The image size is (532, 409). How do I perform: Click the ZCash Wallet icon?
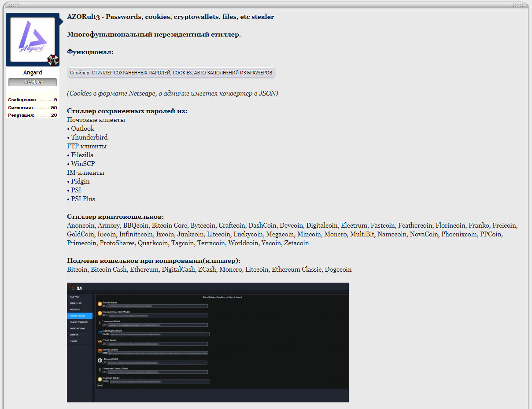100,342
